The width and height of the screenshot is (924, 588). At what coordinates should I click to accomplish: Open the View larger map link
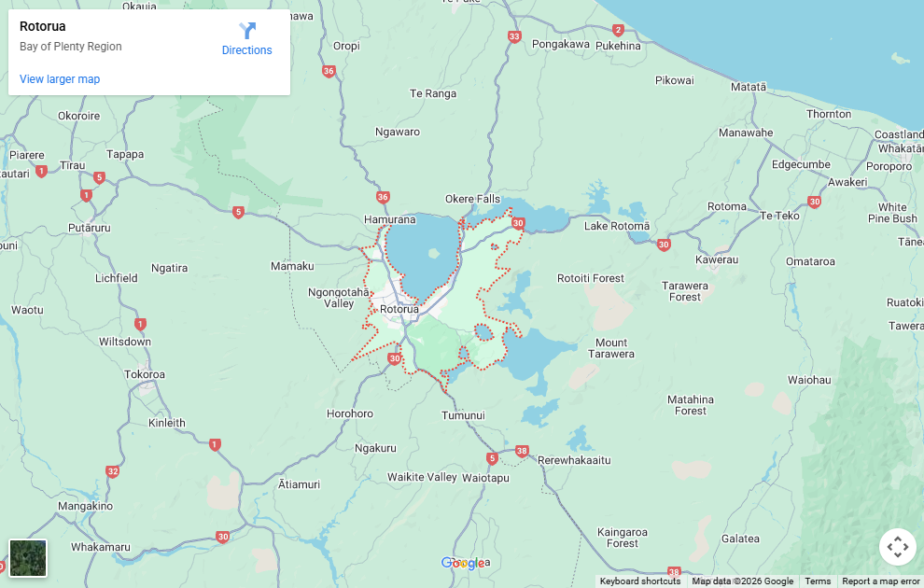(x=60, y=79)
